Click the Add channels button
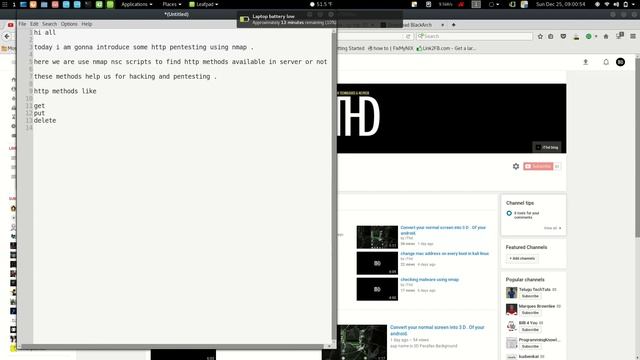 522,258
